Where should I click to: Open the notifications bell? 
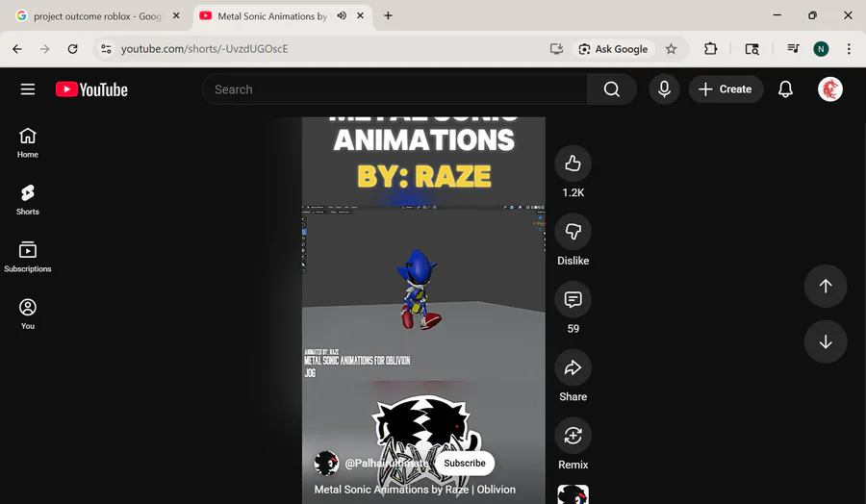[x=785, y=89]
